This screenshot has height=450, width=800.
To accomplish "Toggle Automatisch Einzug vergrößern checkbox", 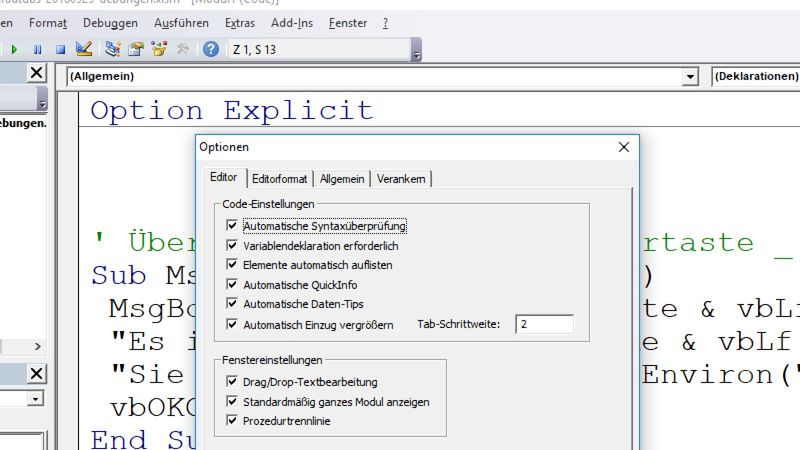I will point(232,324).
